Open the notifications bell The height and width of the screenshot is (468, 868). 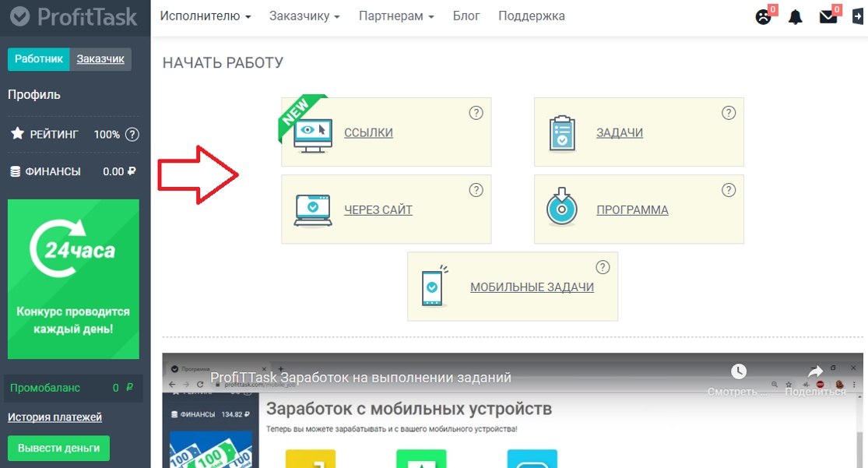(x=796, y=16)
